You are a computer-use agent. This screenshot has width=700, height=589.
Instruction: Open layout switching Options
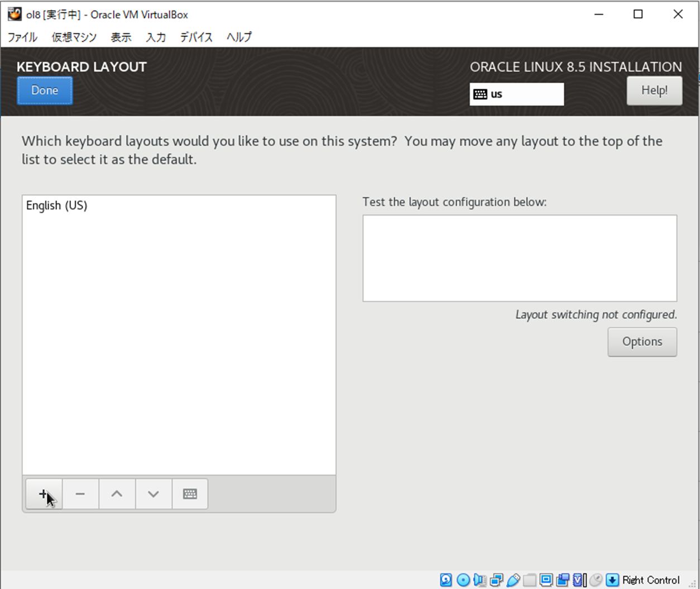click(642, 342)
